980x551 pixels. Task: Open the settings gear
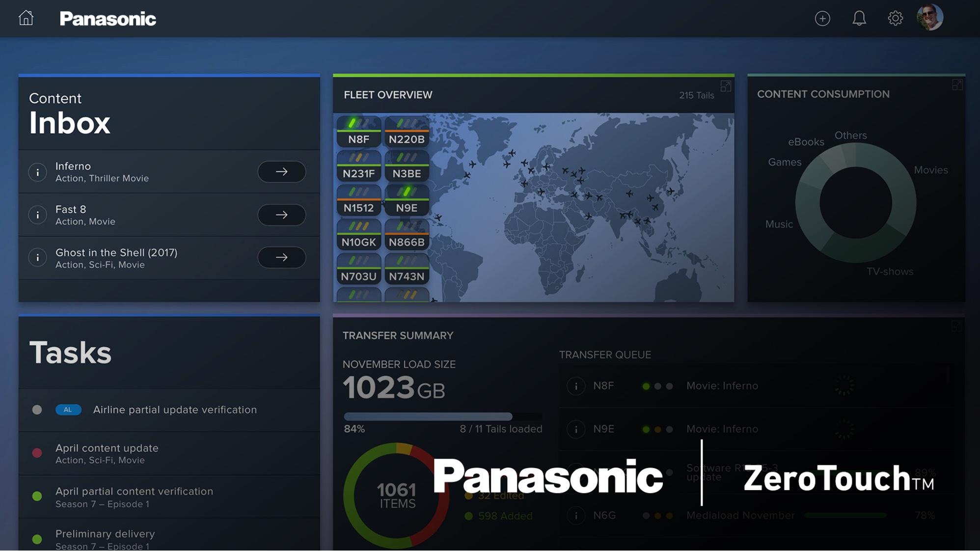click(895, 19)
